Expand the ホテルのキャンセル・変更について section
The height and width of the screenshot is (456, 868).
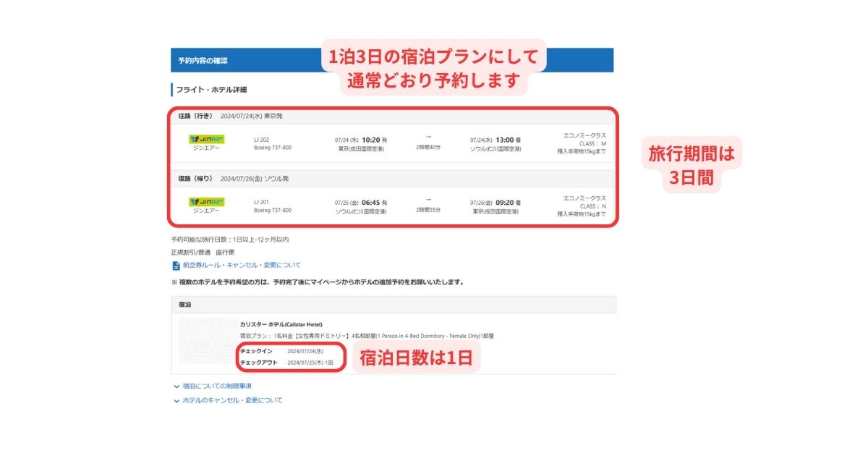[232, 400]
